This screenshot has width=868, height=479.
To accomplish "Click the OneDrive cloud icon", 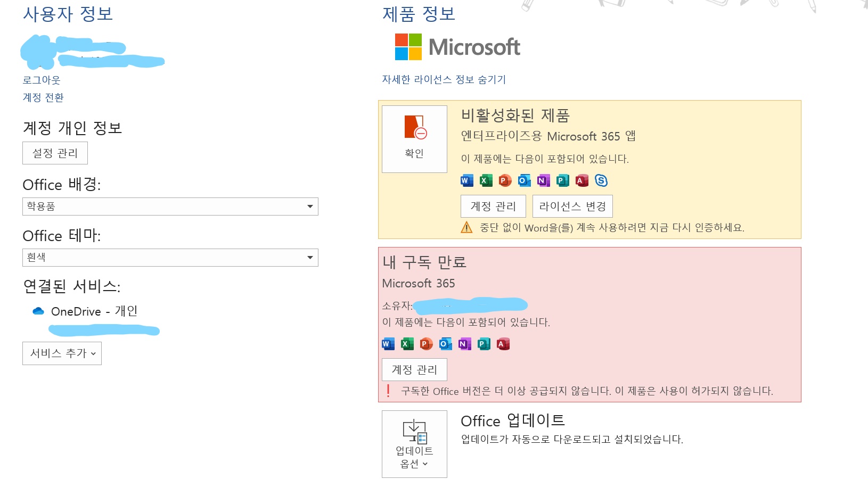I will pos(38,311).
